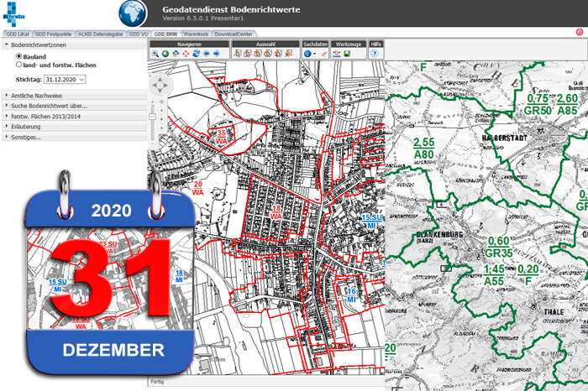Screen dimensions: 588x391
Task: Click the blue refresh map icon
Action: click(196, 54)
